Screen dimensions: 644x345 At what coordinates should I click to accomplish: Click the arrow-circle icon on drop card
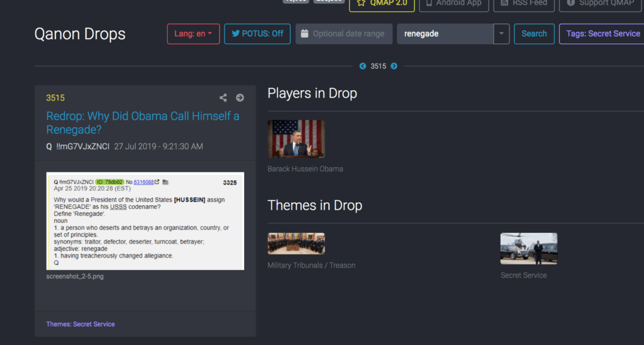240,98
